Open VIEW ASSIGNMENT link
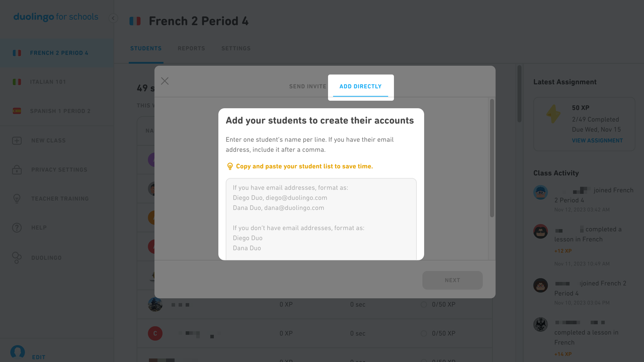This screenshot has width=644, height=362. tap(597, 140)
